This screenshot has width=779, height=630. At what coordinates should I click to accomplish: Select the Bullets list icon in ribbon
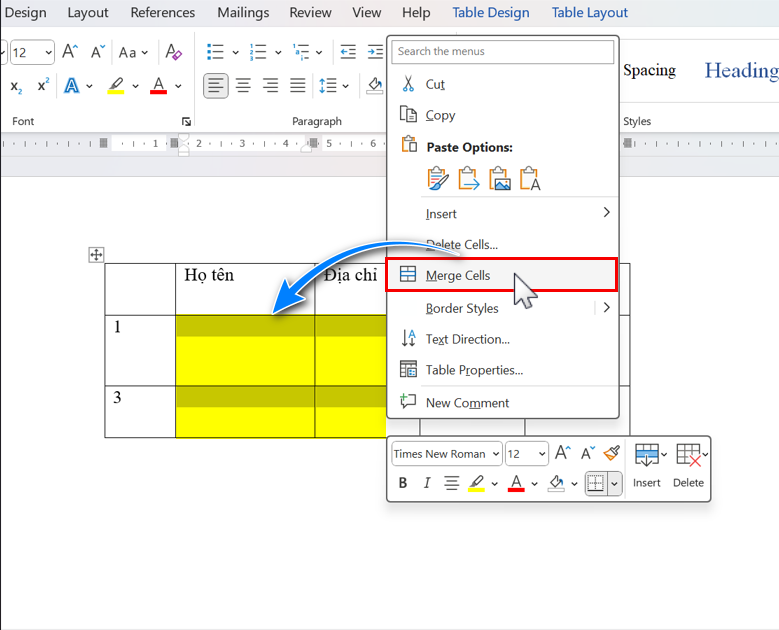(x=215, y=52)
